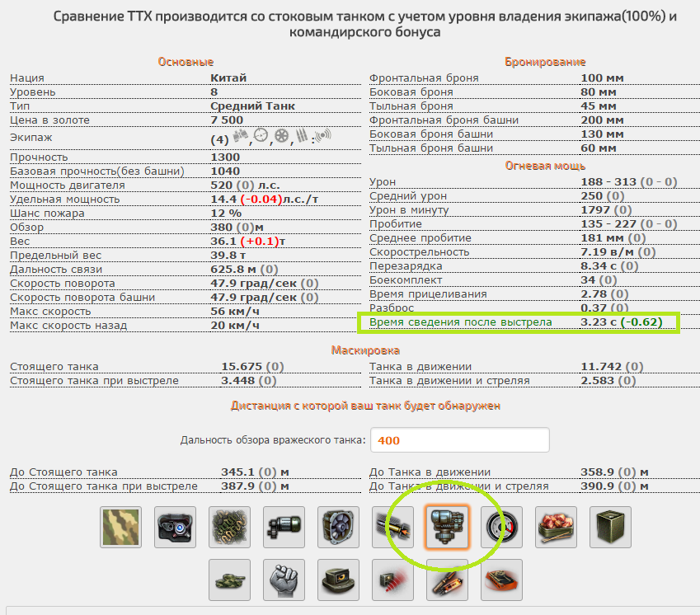The height and width of the screenshot is (615, 700).
Task: Click the Вес value 36.1 (+0.1)
Action: tap(248, 242)
